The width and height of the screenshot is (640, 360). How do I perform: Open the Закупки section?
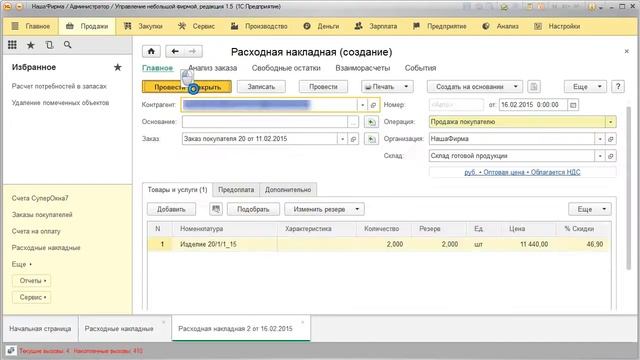(x=144, y=26)
